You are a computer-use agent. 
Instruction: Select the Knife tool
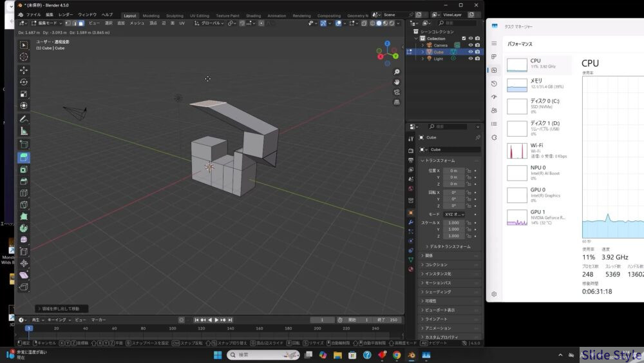[24, 205]
